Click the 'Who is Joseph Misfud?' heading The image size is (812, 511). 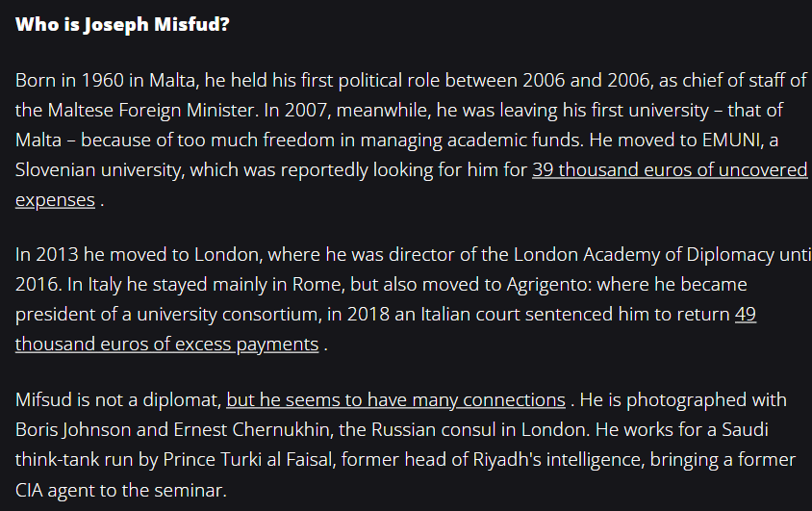point(122,24)
